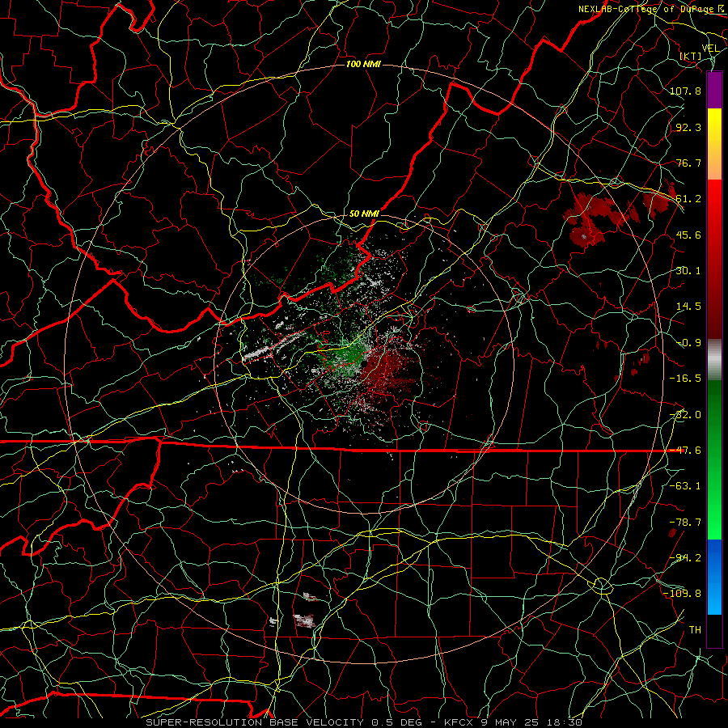Click the -32.0 legend value
This screenshot has width=728, height=728.
(685, 415)
